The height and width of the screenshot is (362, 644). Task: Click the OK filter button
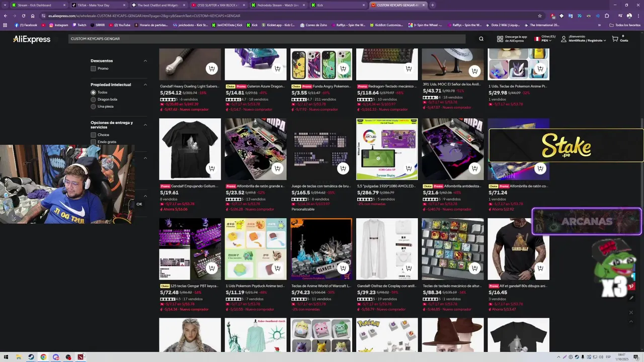139,204
